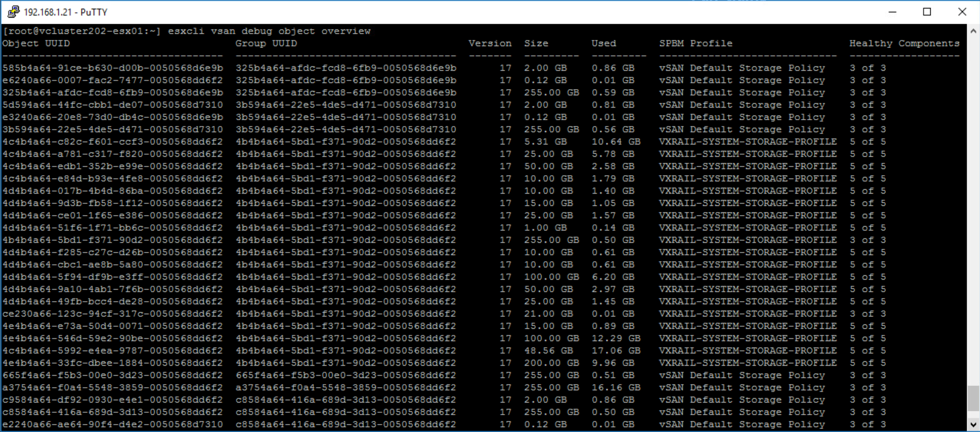Viewport: 980px width, 432px height.
Task: Open the PuTTY system menu icon
Action: click(13, 12)
